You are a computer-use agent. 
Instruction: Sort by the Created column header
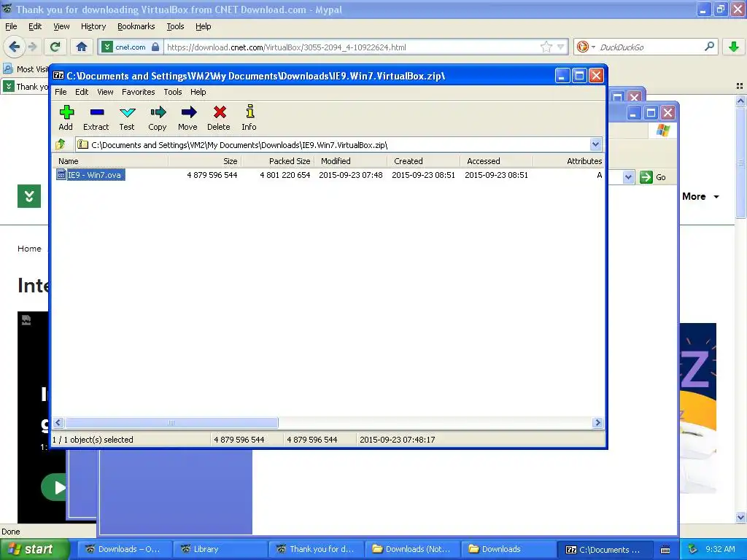point(424,161)
